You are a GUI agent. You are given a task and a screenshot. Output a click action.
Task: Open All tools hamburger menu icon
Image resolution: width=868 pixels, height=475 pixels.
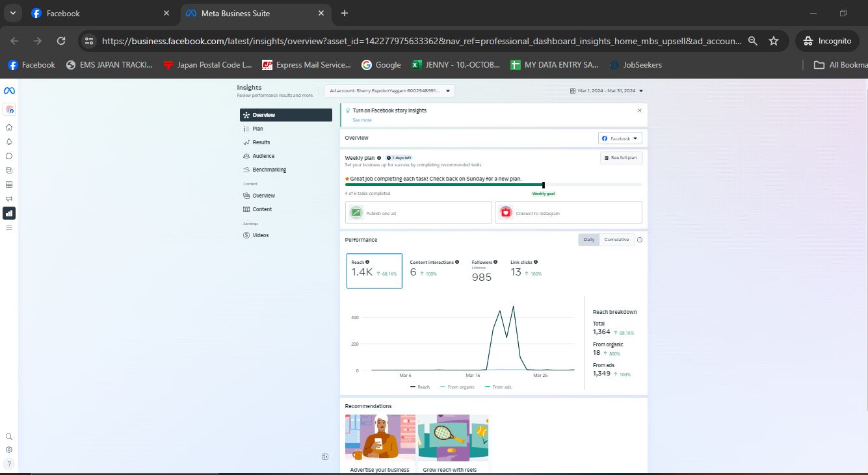(x=9, y=227)
